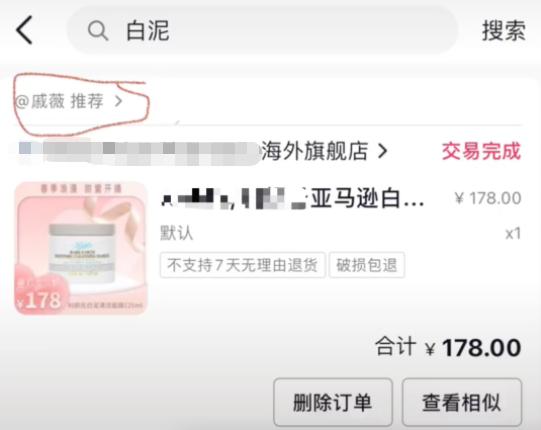Click the ¥178.00 item price

[x=488, y=198]
